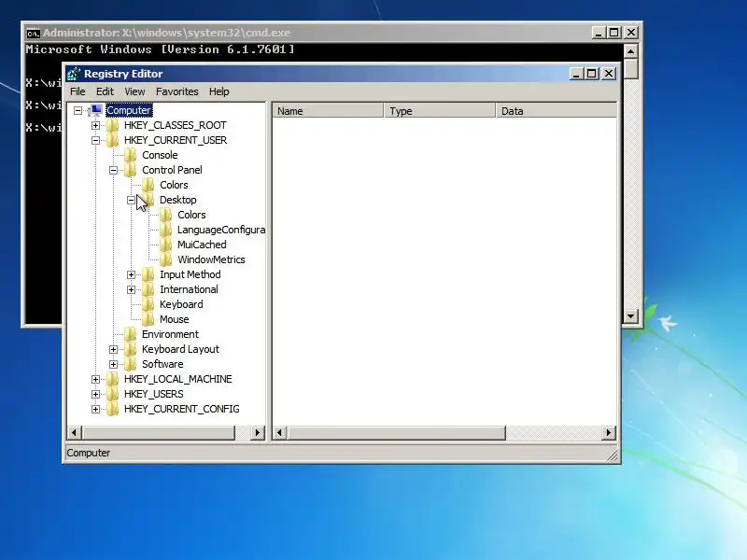Close the Registry Editor window
This screenshot has width=747, height=560.
click(x=609, y=74)
